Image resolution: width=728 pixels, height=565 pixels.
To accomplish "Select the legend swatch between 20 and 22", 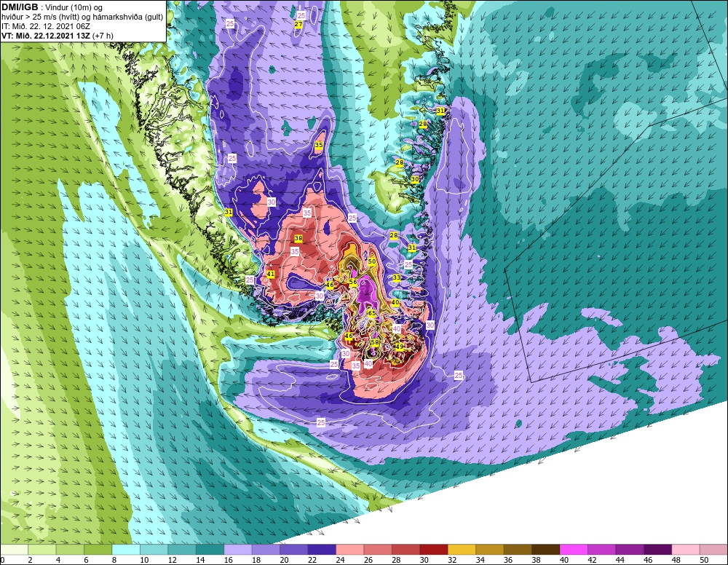I will click(x=294, y=550).
